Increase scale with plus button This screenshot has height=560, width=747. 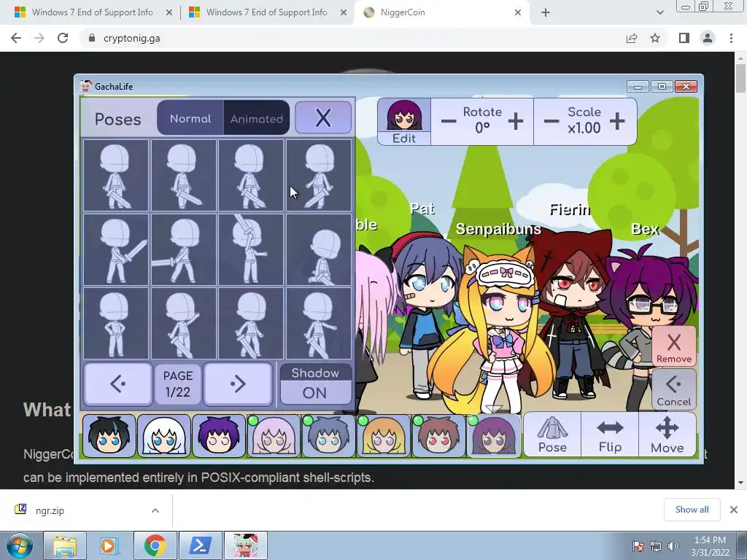[x=617, y=122]
